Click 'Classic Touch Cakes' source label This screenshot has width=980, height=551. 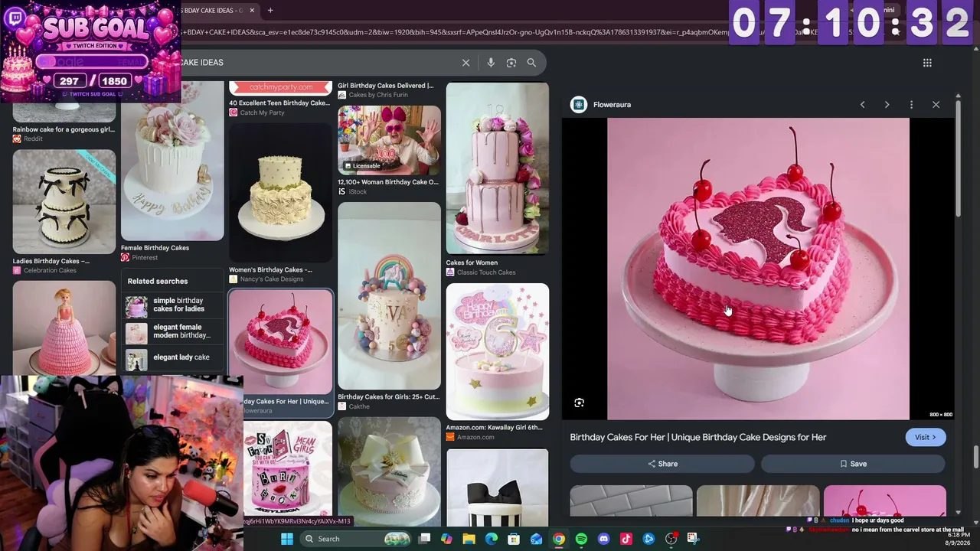pyautogui.click(x=486, y=272)
